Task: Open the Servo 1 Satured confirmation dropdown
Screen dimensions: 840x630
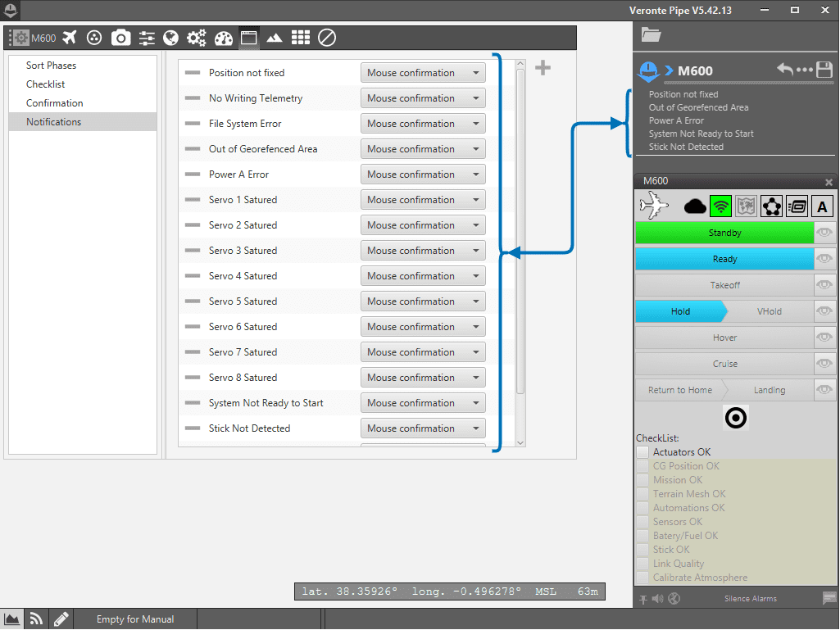Action: pyautogui.click(x=423, y=200)
